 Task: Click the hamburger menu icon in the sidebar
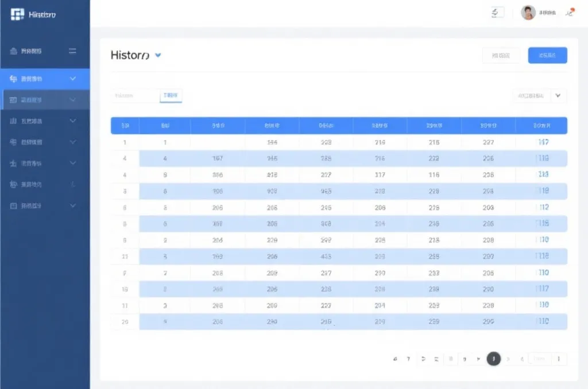(x=72, y=51)
